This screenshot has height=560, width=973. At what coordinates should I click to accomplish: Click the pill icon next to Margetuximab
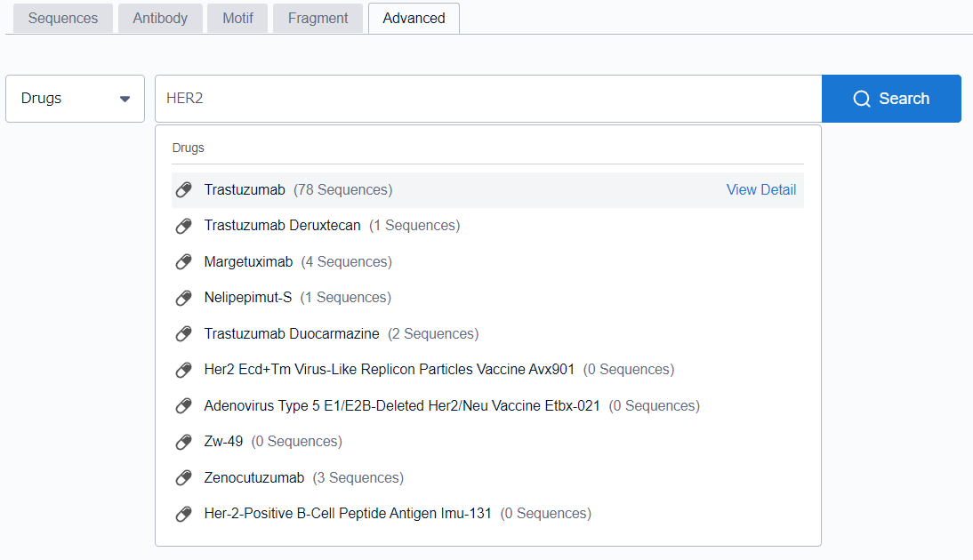[184, 262]
